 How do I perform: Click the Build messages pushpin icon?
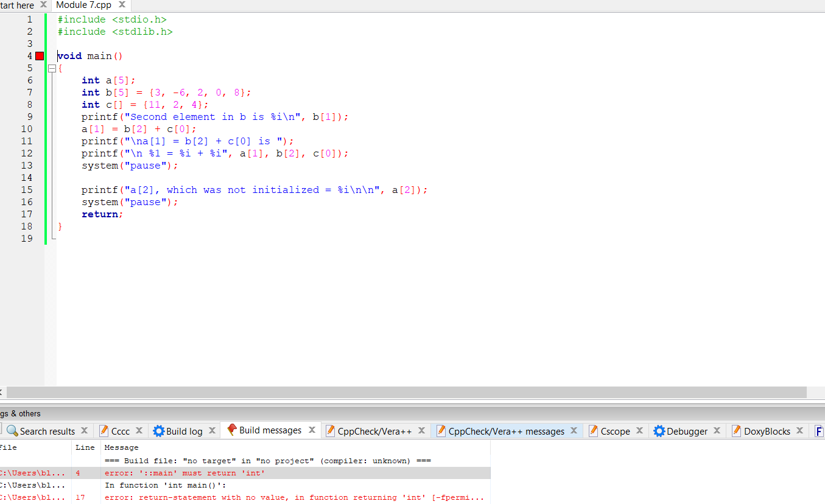(232, 430)
